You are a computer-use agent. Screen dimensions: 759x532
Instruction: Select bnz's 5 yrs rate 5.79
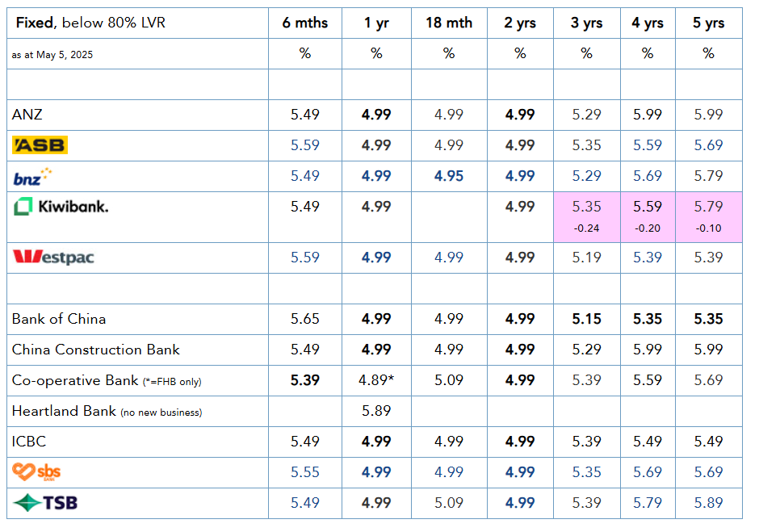click(x=709, y=176)
